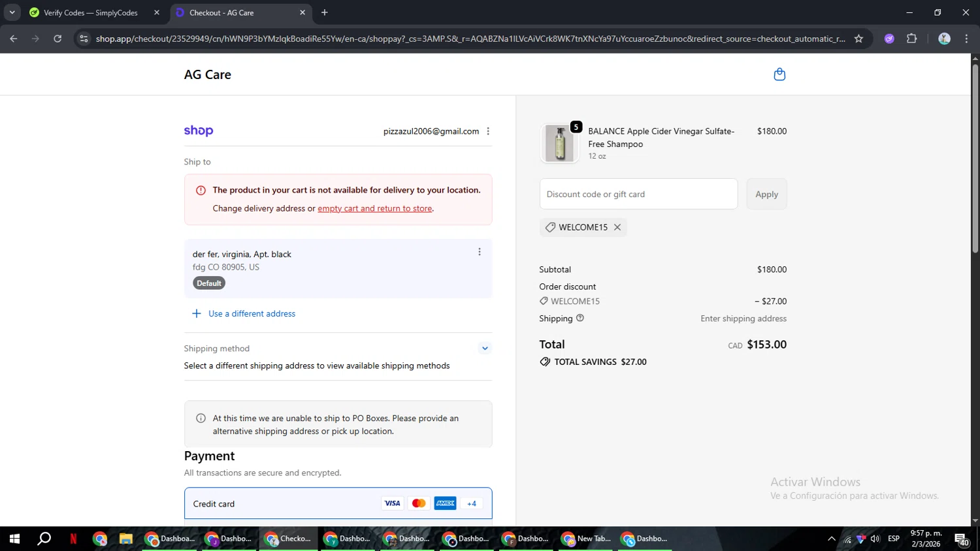Open the tab search dropdown arrow
This screenshot has height=551, width=980.
[x=12, y=12]
